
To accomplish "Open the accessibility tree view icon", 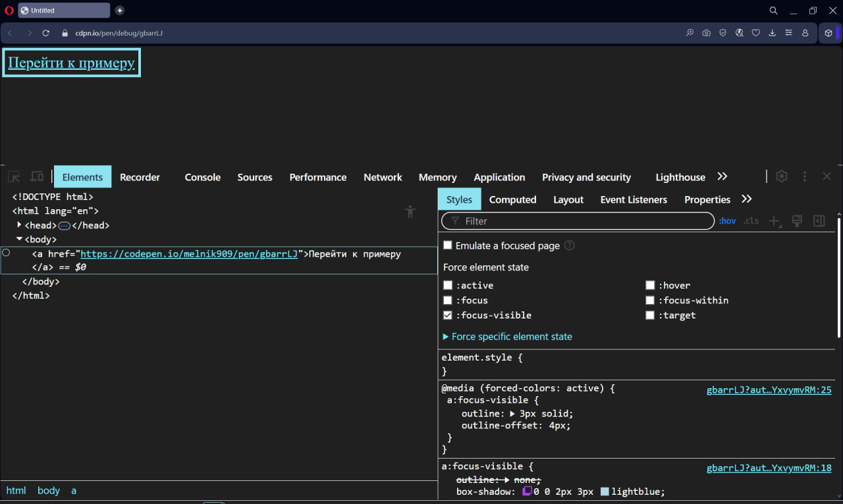I will (411, 211).
